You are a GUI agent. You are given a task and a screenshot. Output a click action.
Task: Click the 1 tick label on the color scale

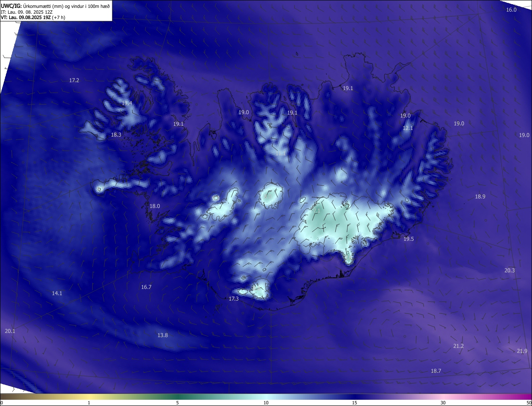tap(89, 403)
